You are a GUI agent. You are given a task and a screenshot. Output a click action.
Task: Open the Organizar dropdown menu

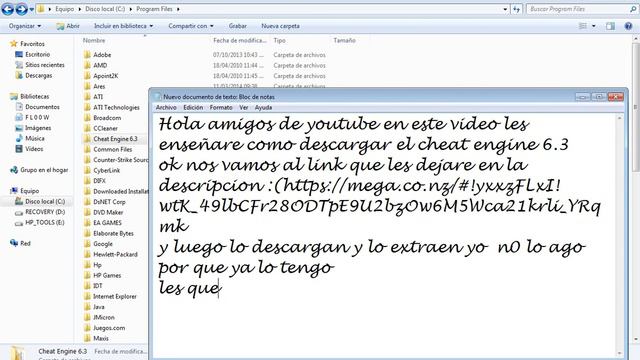pyautogui.click(x=25, y=26)
